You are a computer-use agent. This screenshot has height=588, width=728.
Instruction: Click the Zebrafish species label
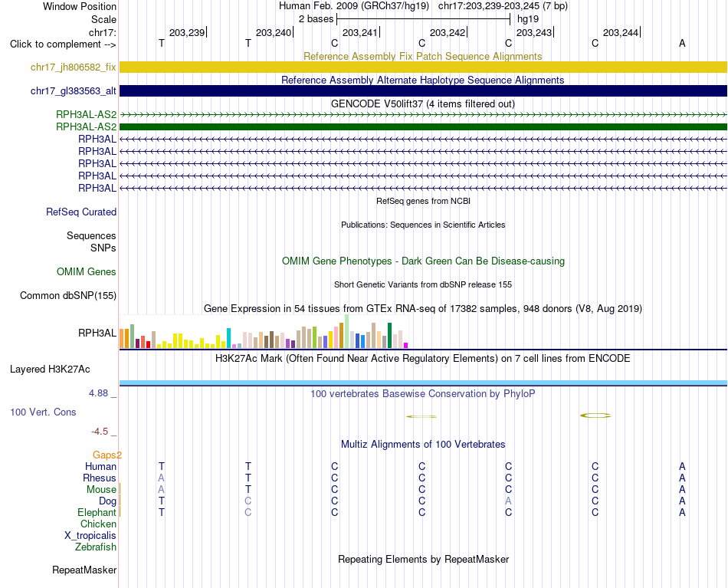click(96, 547)
